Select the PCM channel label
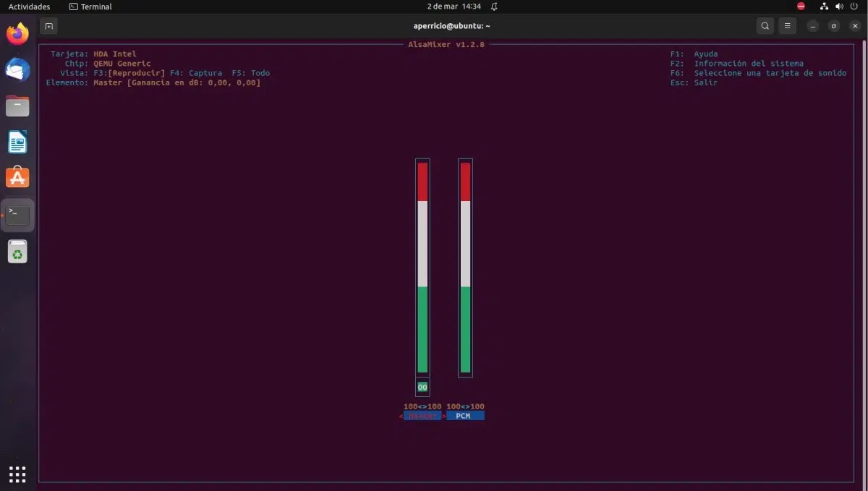Image resolution: width=868 pixels, height=491 pixels. (465, 415)
